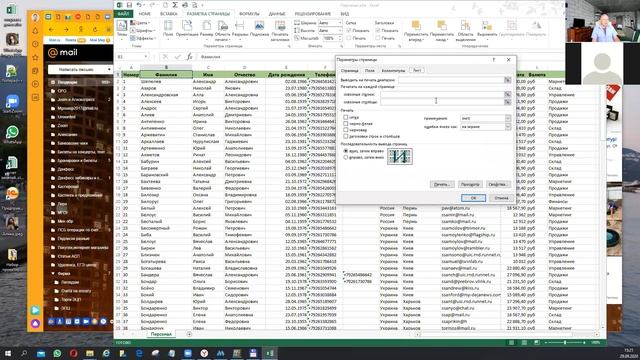Click WhatsApp icon in Windows taskbar
Image resolution: width=640 pixels, height=360 pixels.
click(57, 353)
